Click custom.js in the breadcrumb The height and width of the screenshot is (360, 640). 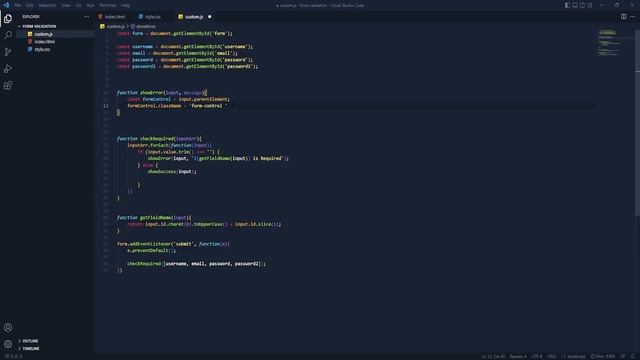point(116,27)
